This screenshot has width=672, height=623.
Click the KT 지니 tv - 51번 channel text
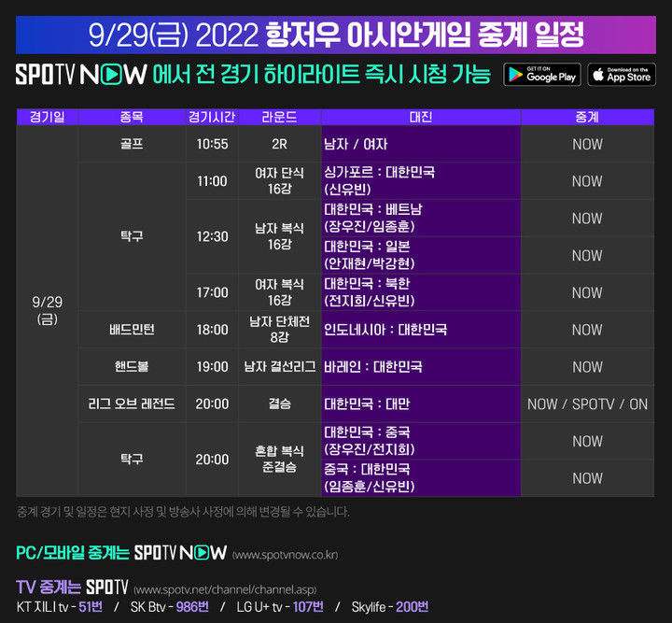(60, 607)
